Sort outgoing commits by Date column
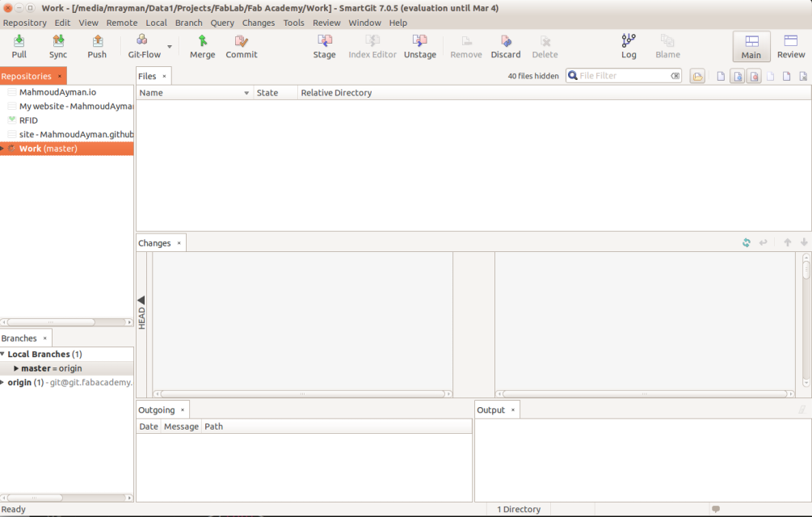 tap(149, 427)
